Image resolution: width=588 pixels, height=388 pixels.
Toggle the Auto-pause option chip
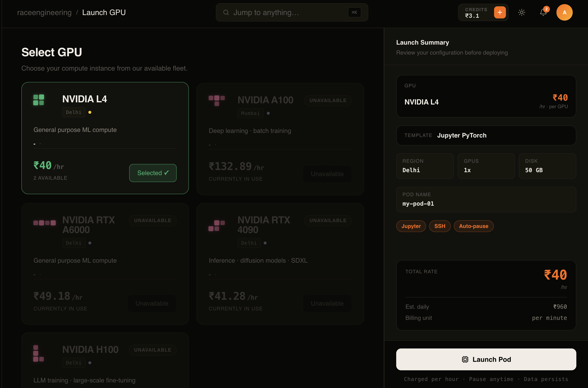tap(474, 226)
